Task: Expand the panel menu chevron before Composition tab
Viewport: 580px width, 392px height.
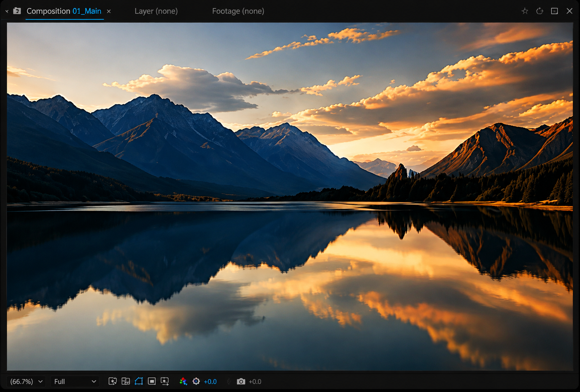Action: (7, 11)
